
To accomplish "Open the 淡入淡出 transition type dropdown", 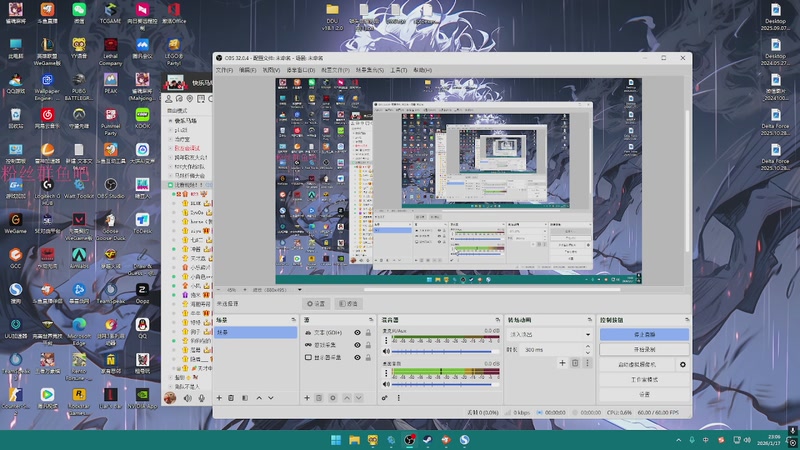I will pyautogui.click(x=549, y=335).
